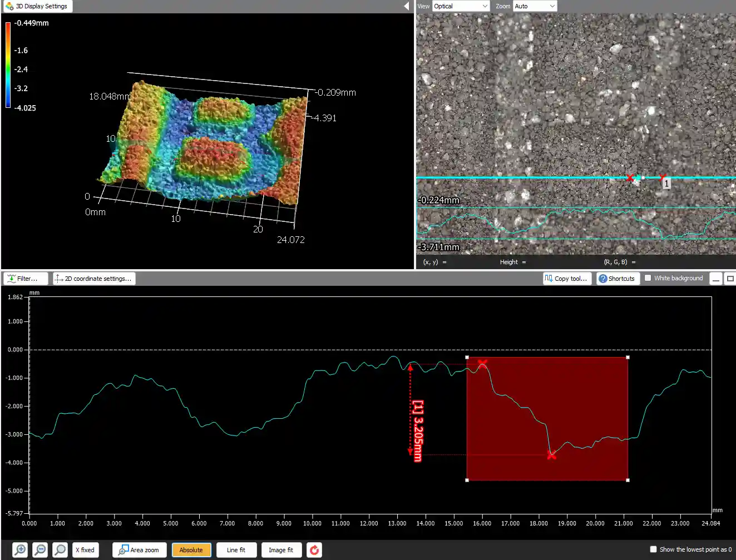Click the height color scale bar
This screenshot has width=736, height=560.
(x=7, y=66)
